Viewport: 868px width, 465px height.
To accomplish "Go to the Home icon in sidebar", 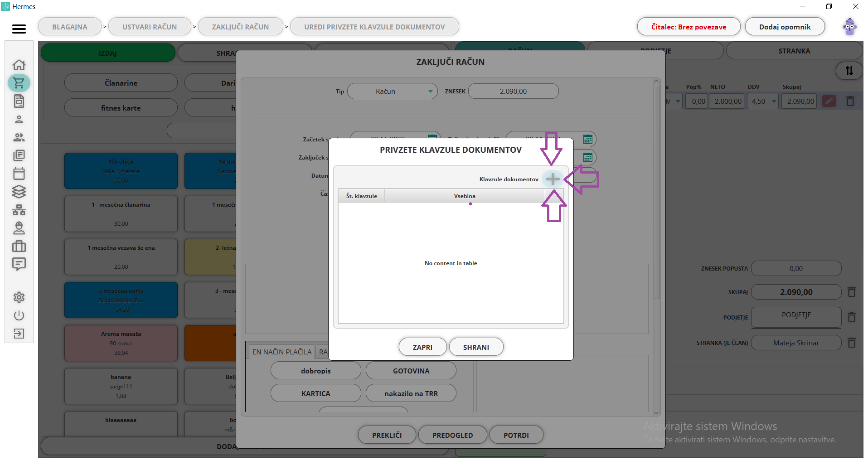I will click(x=19, y=65).
